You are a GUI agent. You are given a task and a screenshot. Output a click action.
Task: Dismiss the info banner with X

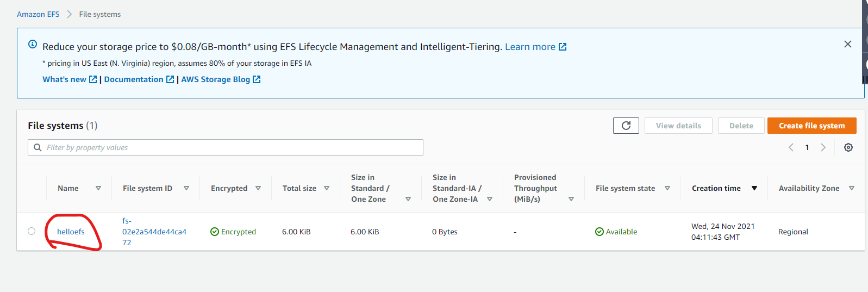pyautogui.click(x=848, y=44)
